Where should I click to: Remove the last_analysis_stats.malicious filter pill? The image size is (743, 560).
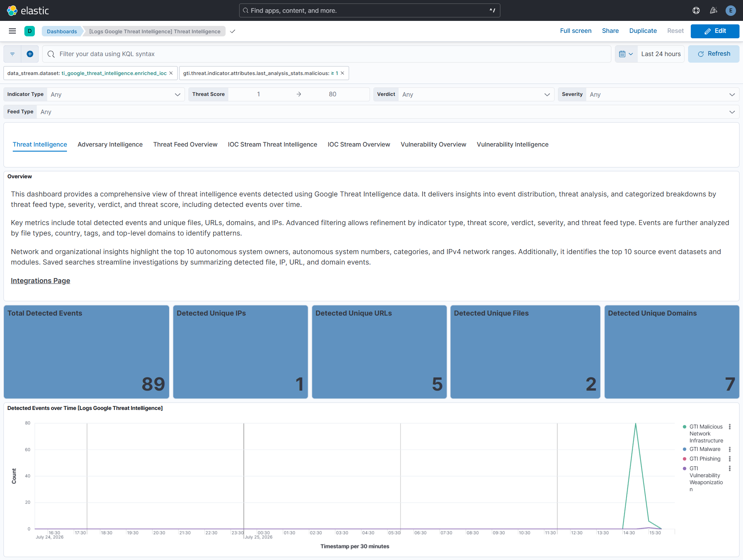[x=342, y=73]
